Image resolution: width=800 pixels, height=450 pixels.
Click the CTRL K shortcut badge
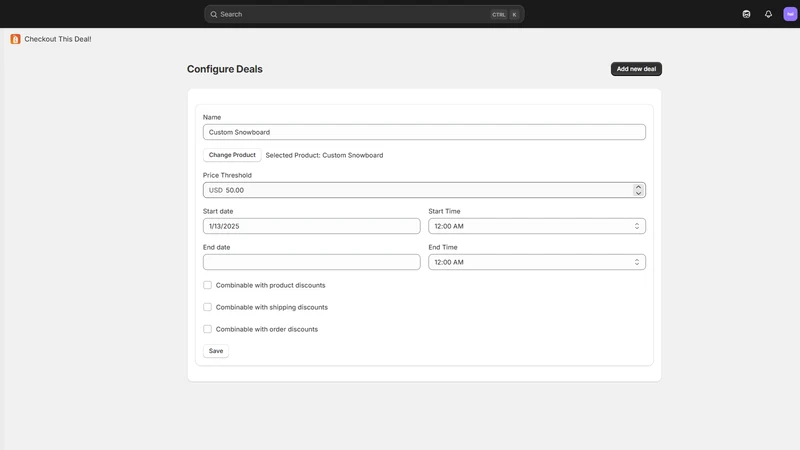tap(505, 14)
